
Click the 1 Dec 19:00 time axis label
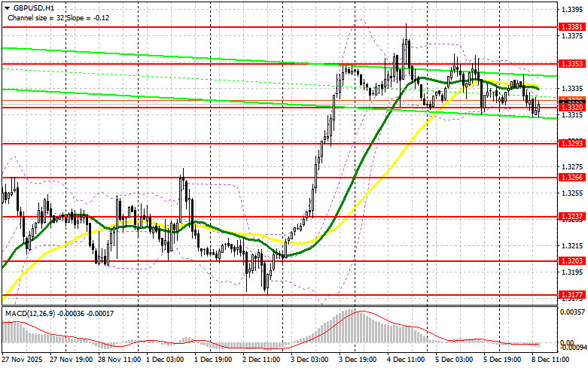[213, 360]
